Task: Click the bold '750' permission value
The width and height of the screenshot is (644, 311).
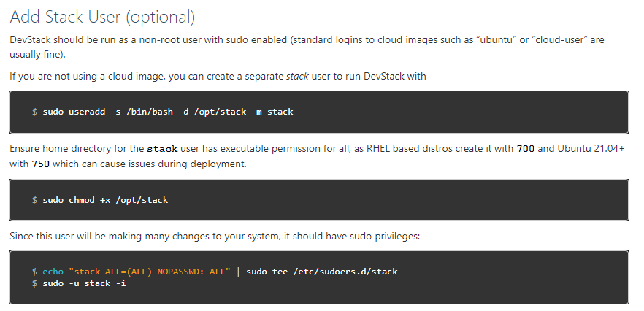Action: coord(41,164)
